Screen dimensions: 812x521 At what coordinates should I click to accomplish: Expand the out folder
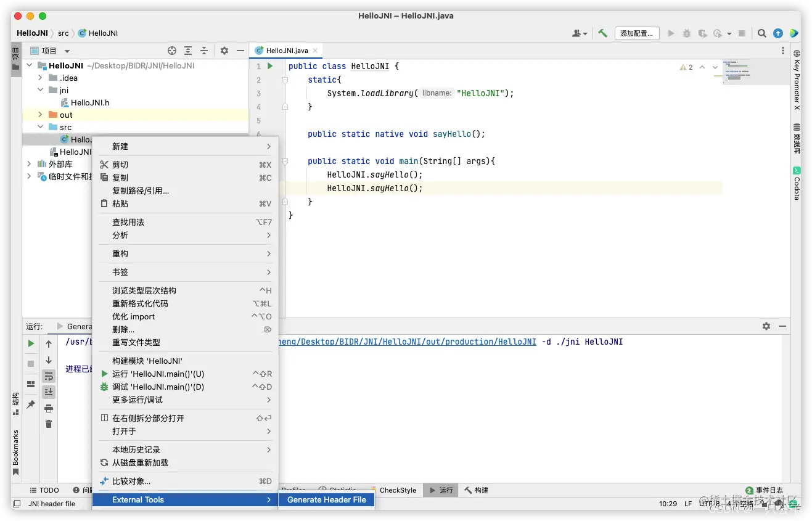pos(40,115)
